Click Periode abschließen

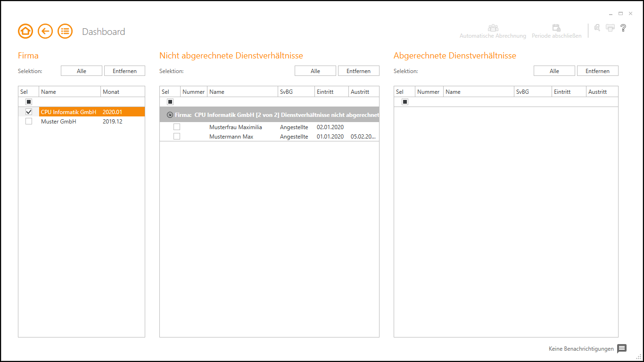coord(556,32)
